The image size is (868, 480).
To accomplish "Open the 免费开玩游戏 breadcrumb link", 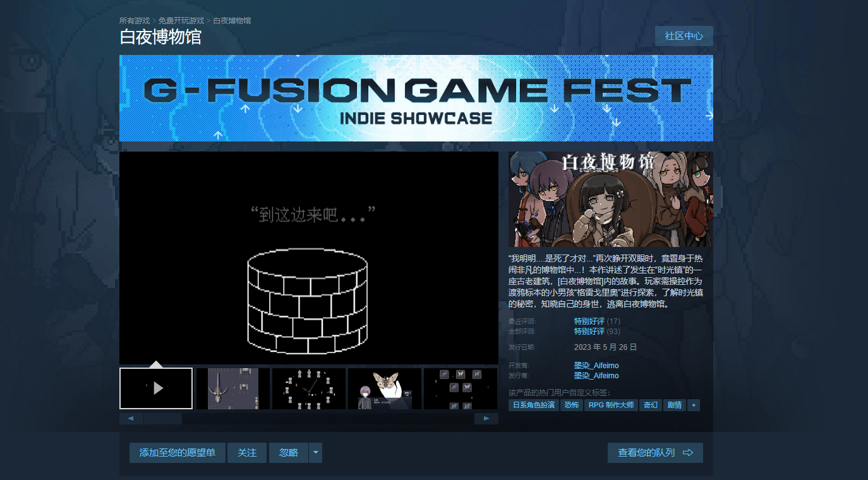I will click(x=181, y=21).
